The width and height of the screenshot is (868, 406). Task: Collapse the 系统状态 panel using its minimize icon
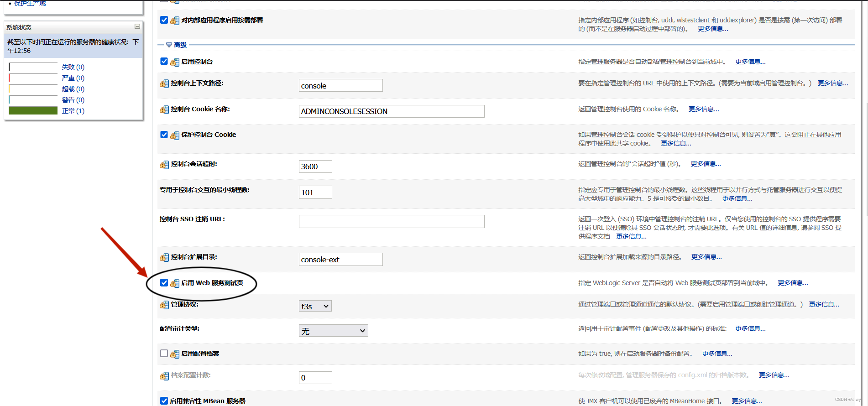[137, 26]
